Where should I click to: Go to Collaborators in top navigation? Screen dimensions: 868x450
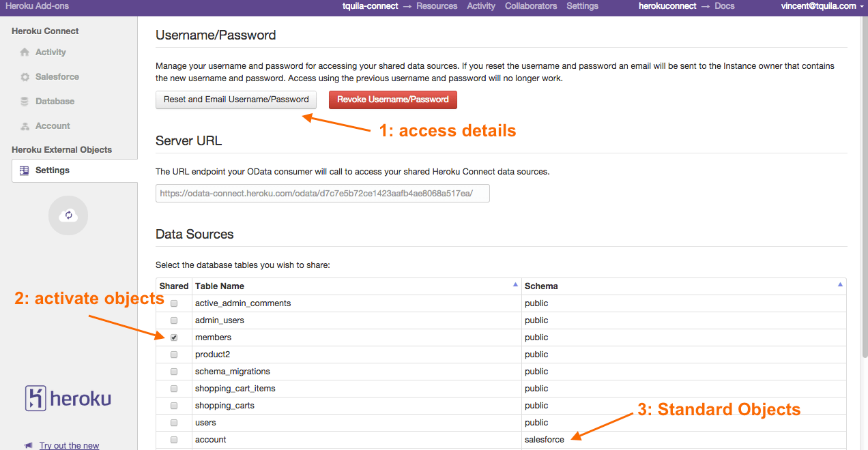coord(531,6)
